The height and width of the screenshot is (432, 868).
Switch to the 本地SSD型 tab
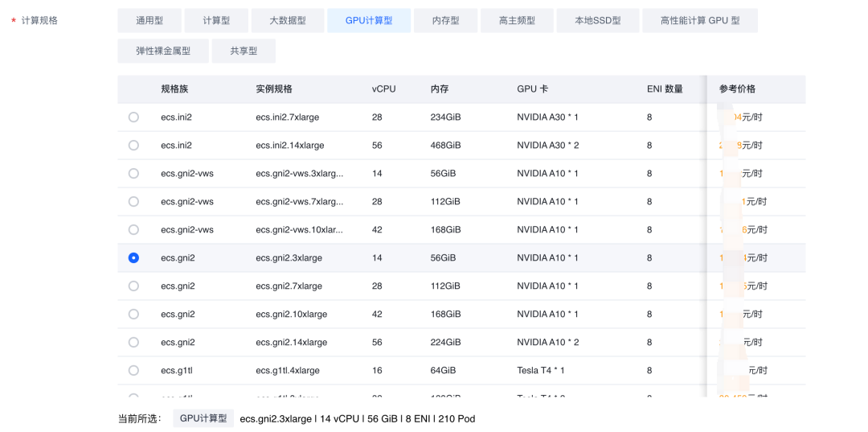click(597, 21)
